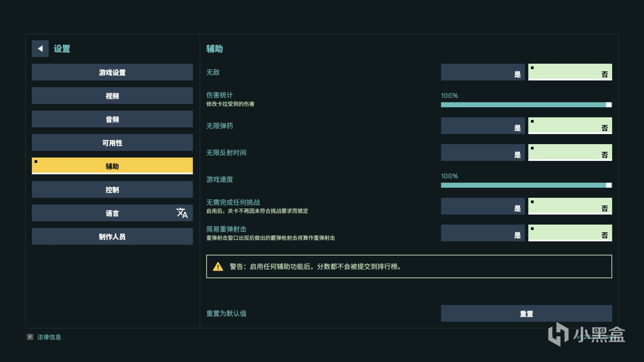Click the warning triangle icon

[x=218, y=267]
